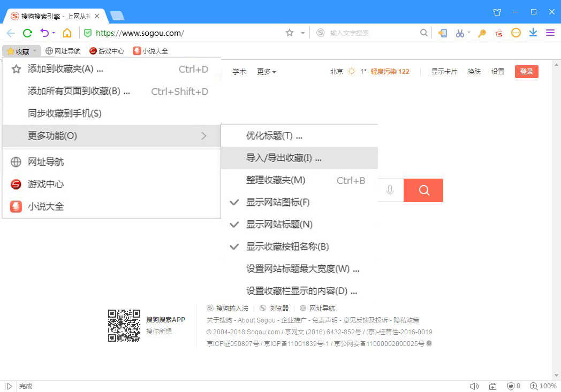Viewport: 561px width, 392px height.
Task: Choose 设置收藏栏显示的内容(D)
Action: tap(299, 291)
